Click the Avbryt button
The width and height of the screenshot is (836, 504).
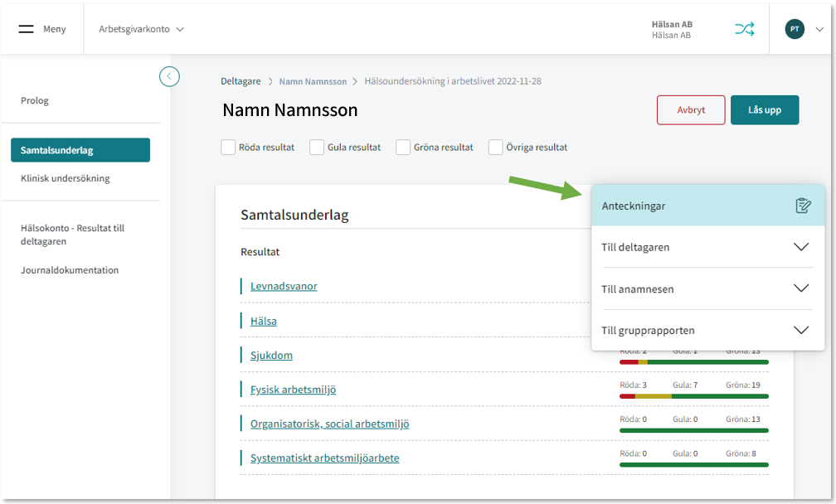point(691,109)
